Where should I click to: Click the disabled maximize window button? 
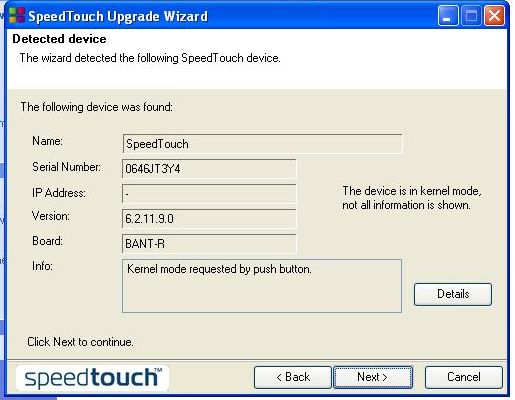[x=471, y=16]
